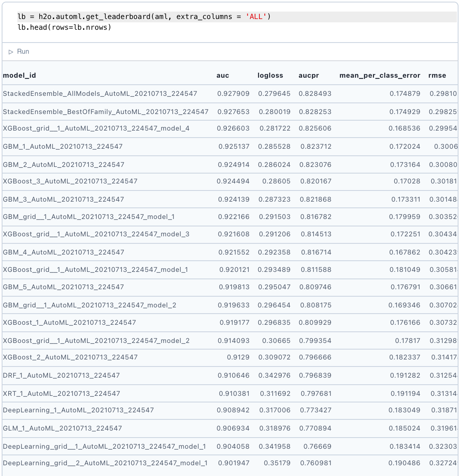Click the auc value 0.921552
Viewport: 461px width, 476px height.
coord(234,252)
